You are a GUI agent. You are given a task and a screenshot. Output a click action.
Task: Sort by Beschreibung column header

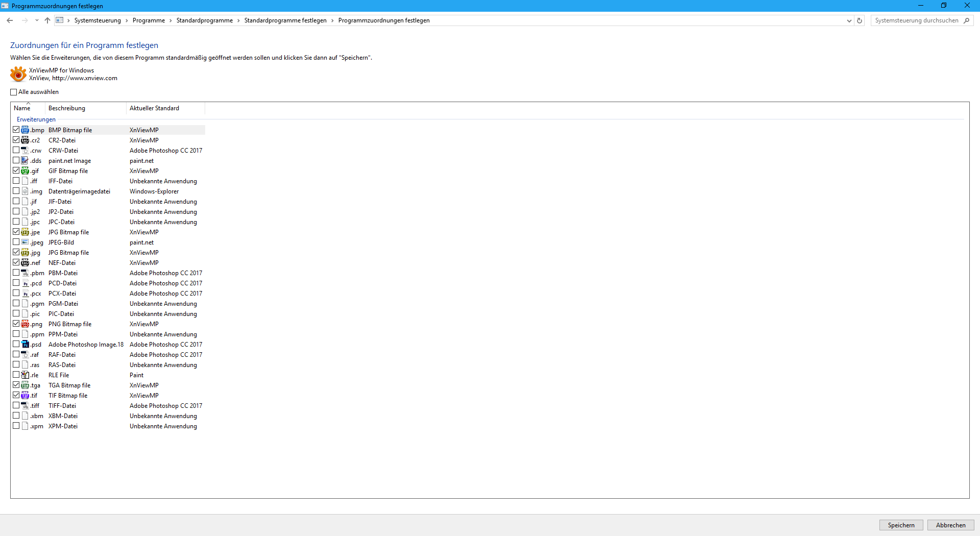(86, 108)
